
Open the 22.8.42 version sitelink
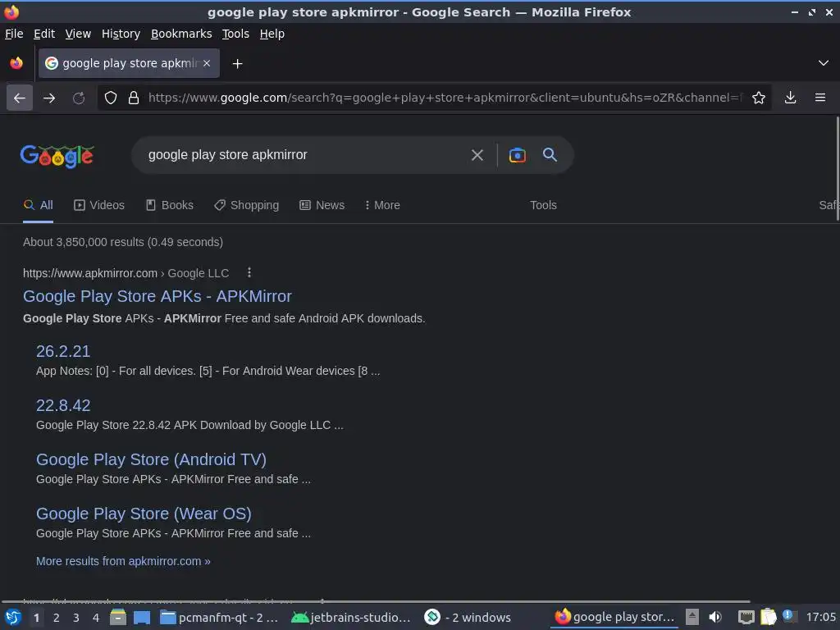pos(63,405)
